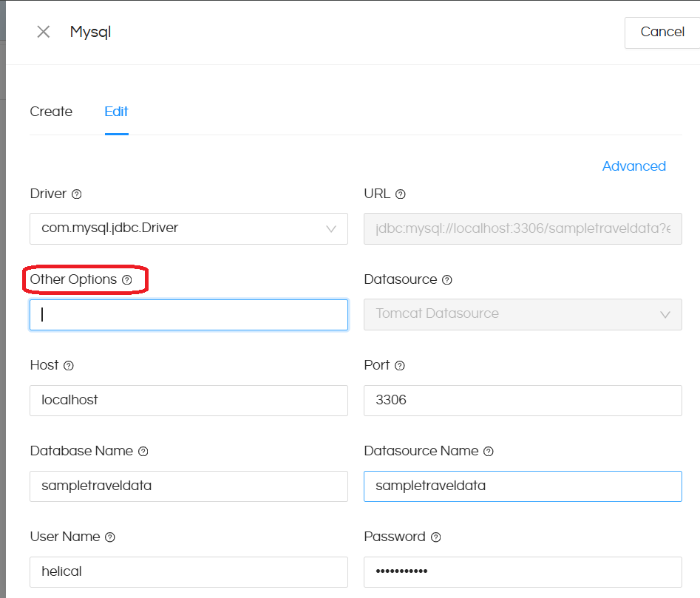Show help icon beside Password label

click(435, 537)
